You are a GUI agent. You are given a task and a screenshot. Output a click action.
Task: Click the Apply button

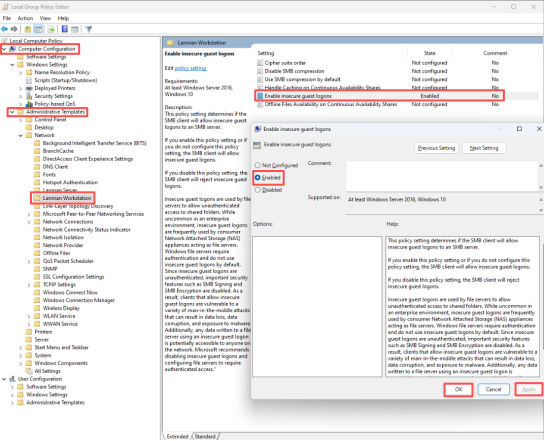(x=529, y=390)
